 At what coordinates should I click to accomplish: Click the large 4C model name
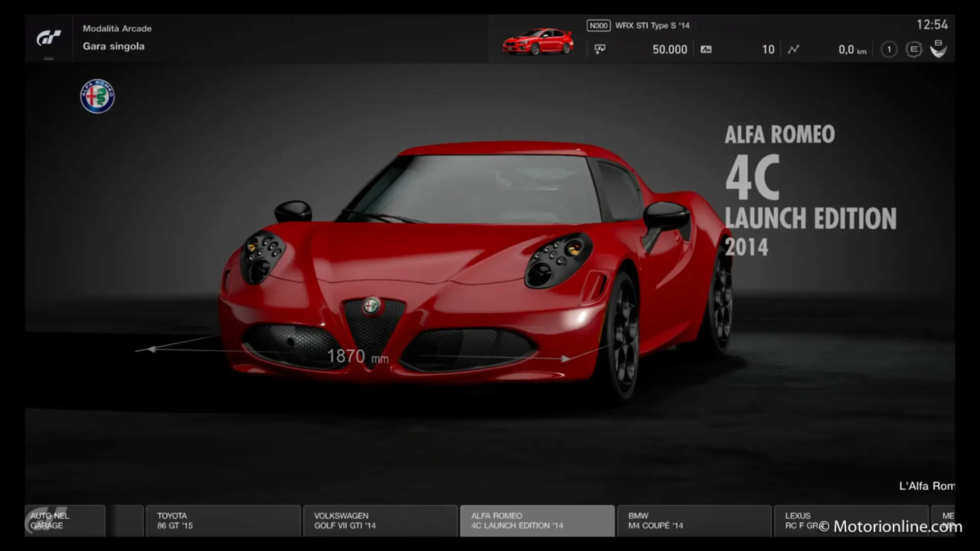752,177
